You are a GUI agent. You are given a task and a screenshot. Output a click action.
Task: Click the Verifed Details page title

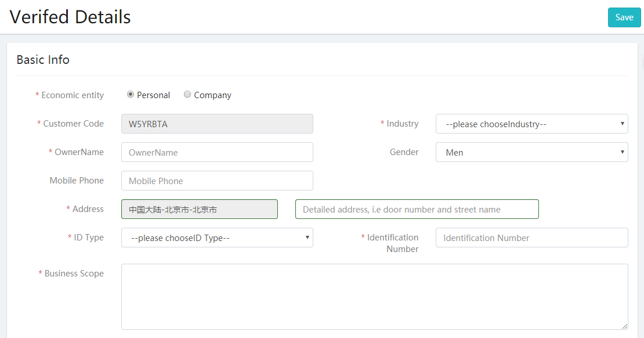click(x=70, y=17)
